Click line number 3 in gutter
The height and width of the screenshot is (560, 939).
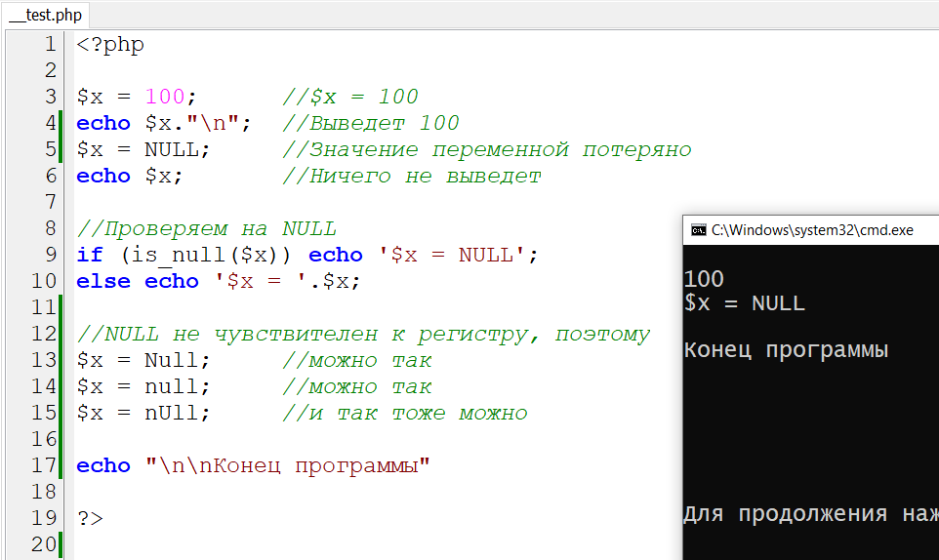(x=51, y=97)
